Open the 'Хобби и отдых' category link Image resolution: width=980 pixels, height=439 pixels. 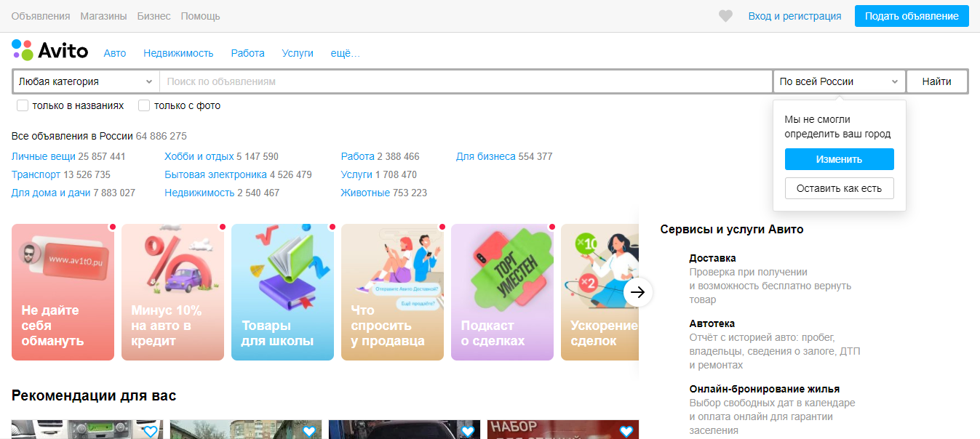pyautogui.click(x=199, y=156)
